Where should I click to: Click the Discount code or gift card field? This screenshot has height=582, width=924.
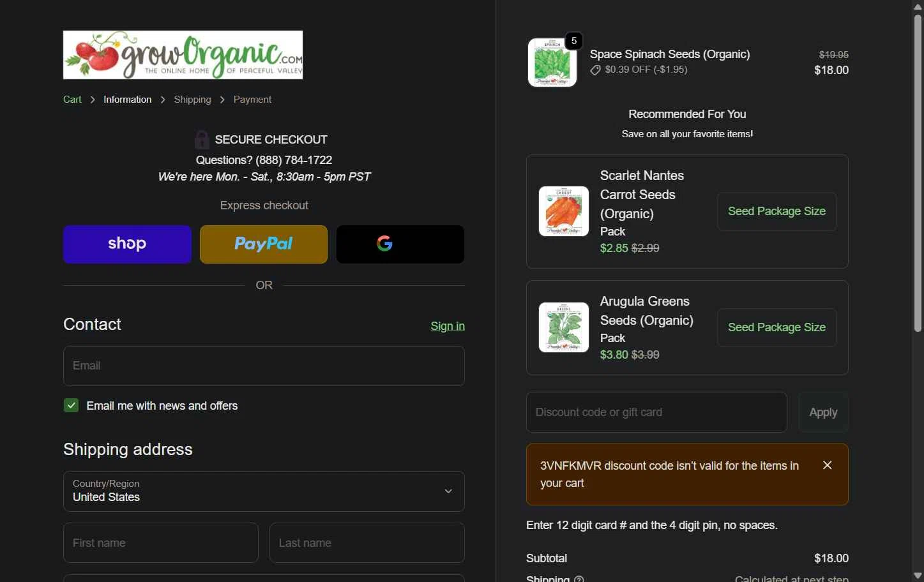click(x=656, y=412)
